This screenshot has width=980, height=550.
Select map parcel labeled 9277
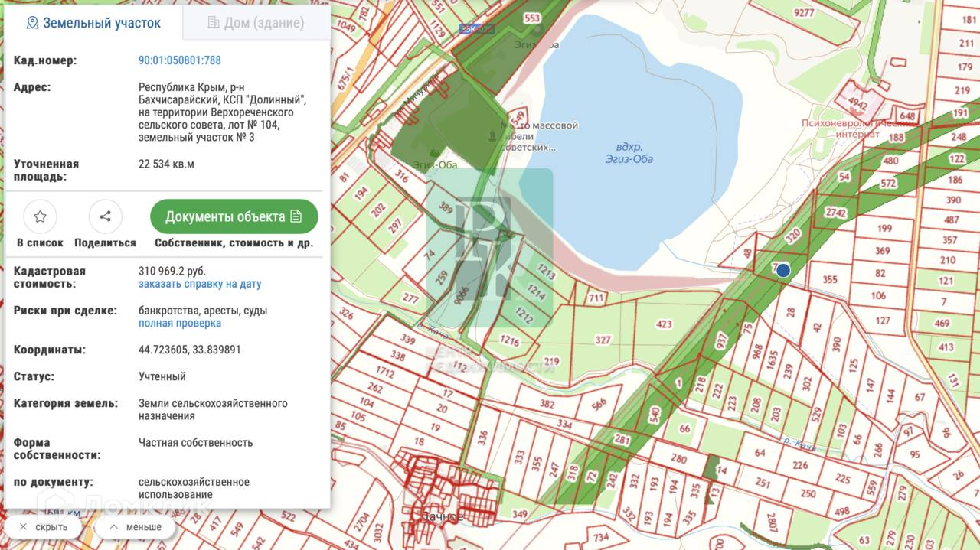tap(804, 13)
